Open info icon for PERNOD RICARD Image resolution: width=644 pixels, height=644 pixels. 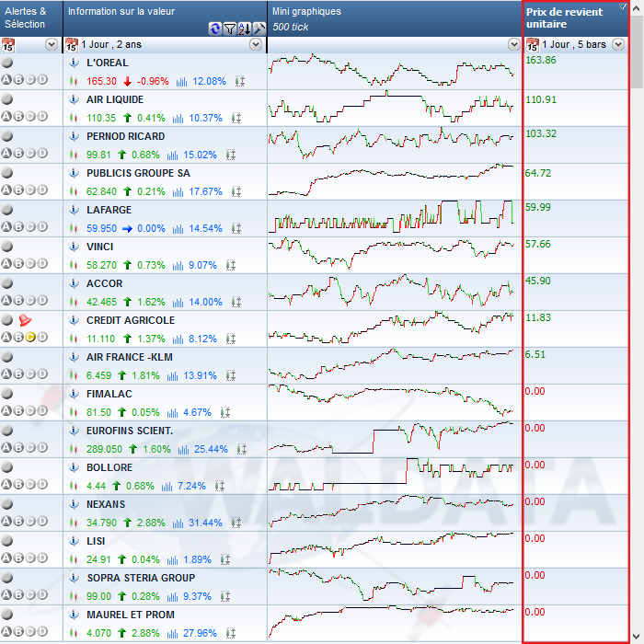(74, 136)
